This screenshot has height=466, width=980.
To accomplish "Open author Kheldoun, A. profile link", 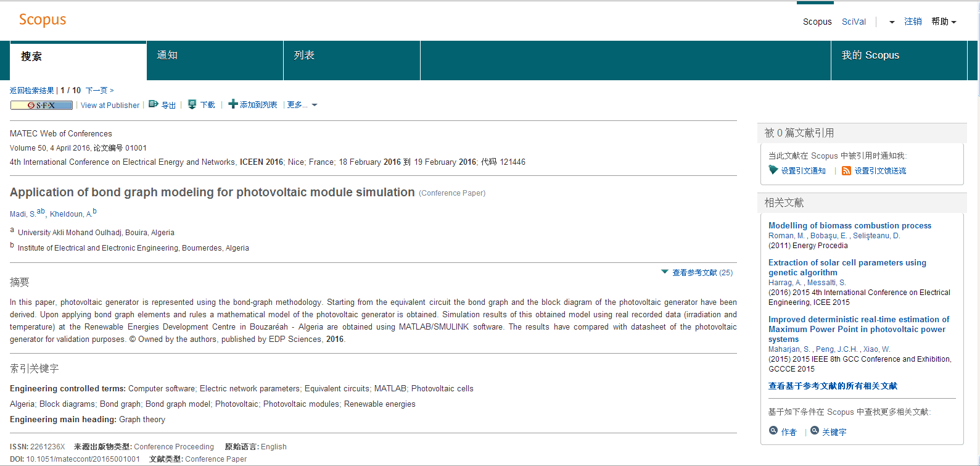I will pyautogui.click(x=70, y=214).
